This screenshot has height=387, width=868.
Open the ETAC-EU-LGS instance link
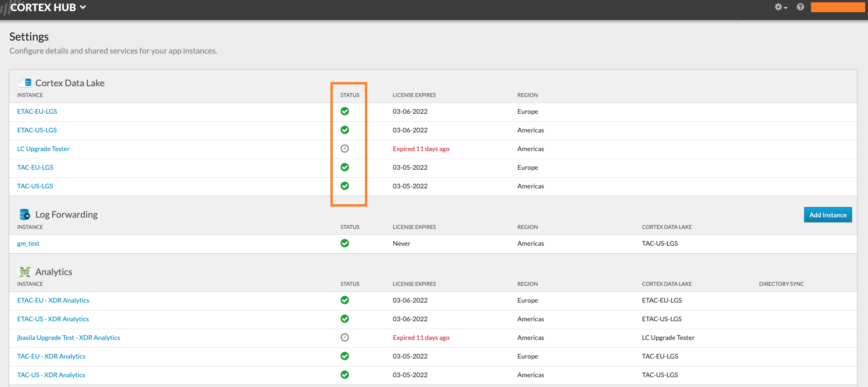point(37,111)
